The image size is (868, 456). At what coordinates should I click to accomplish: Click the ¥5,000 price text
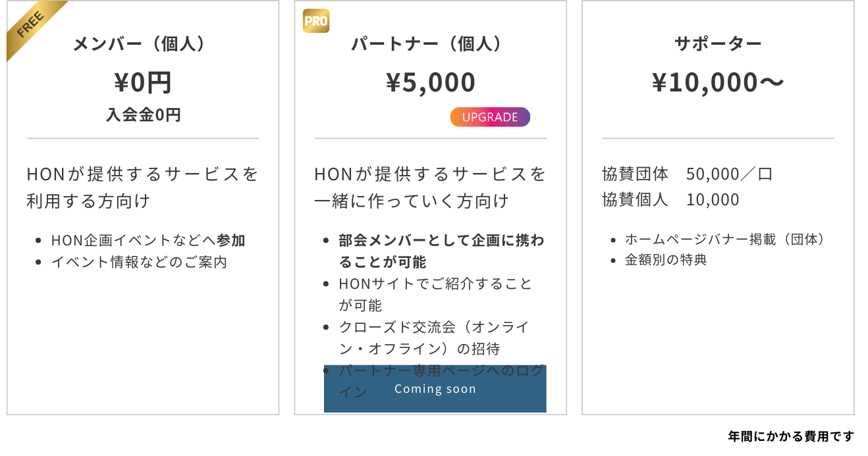pyautogui.click(x=431, y=82)
